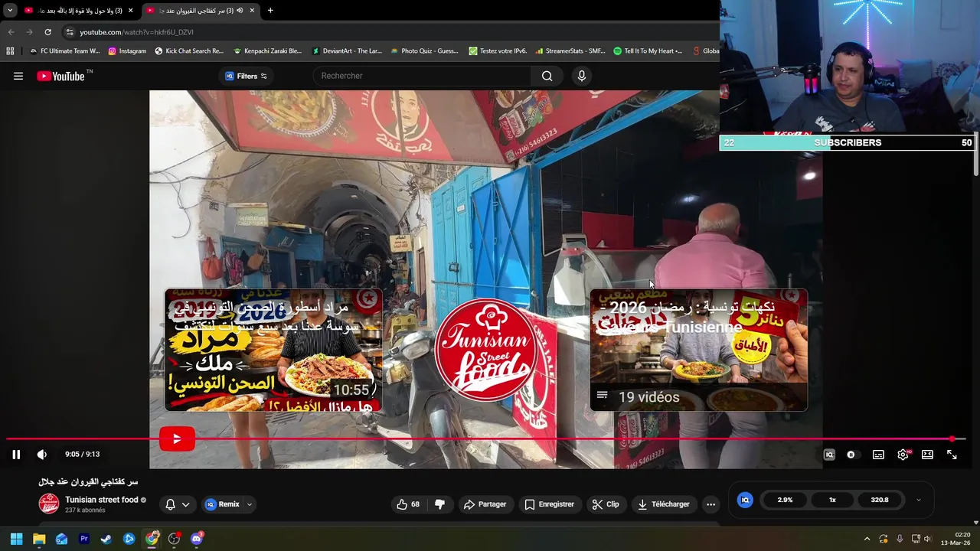The height and width of the screenshot is (551, 980).
Task: Open the vidIQ Filters button
Action: (x=246, y=76)
